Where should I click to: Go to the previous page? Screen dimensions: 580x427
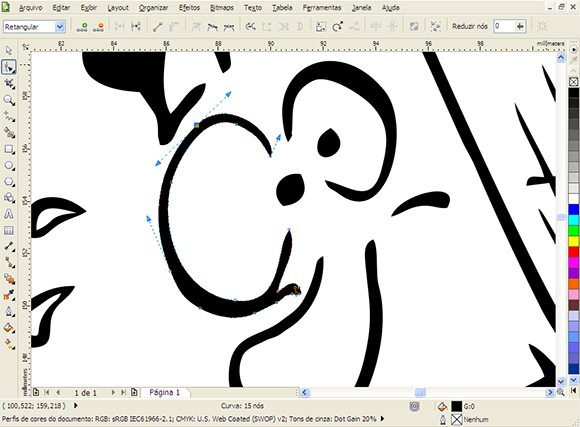click(58, 392)
